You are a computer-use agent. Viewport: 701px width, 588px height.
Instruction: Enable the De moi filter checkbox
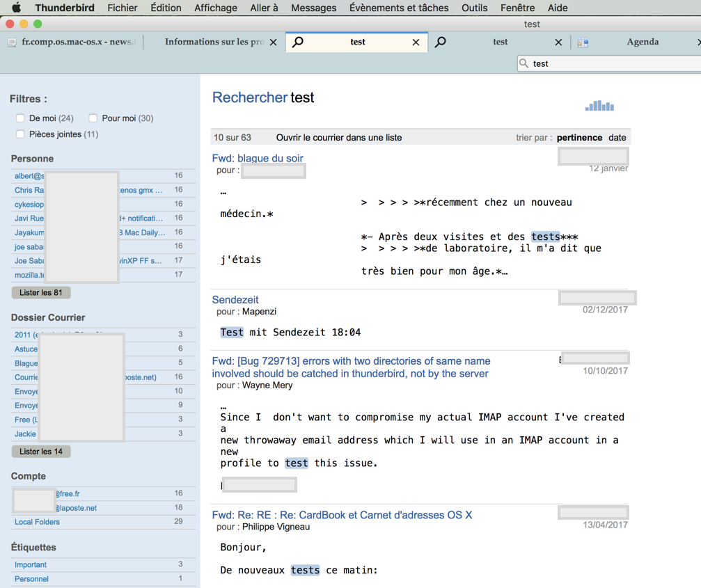coord(21,118)
